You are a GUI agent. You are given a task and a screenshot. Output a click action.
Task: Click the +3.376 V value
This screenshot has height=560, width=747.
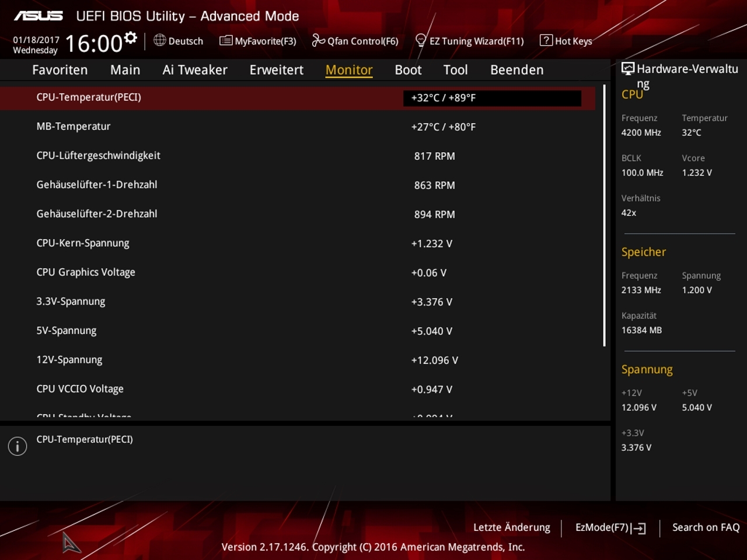(431, 302)
